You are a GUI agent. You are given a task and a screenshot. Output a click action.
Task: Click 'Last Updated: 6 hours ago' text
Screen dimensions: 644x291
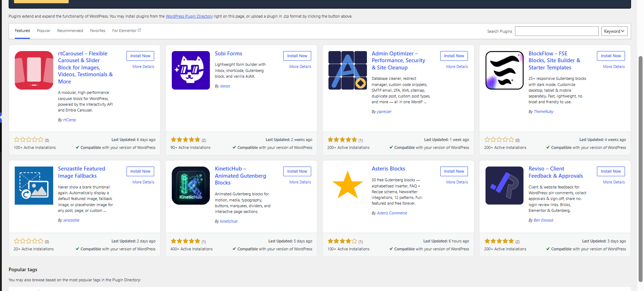pos(446,241)
